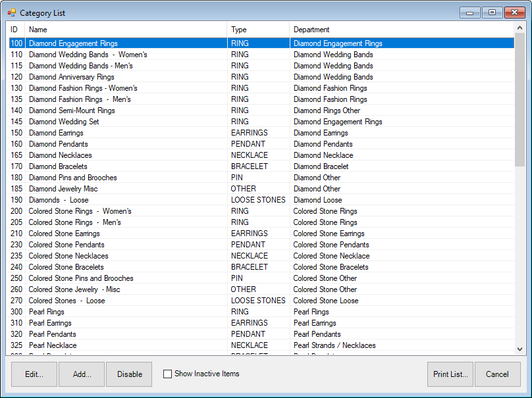Click the Category List window icon
Screen dimensions: 532x398
12,13
